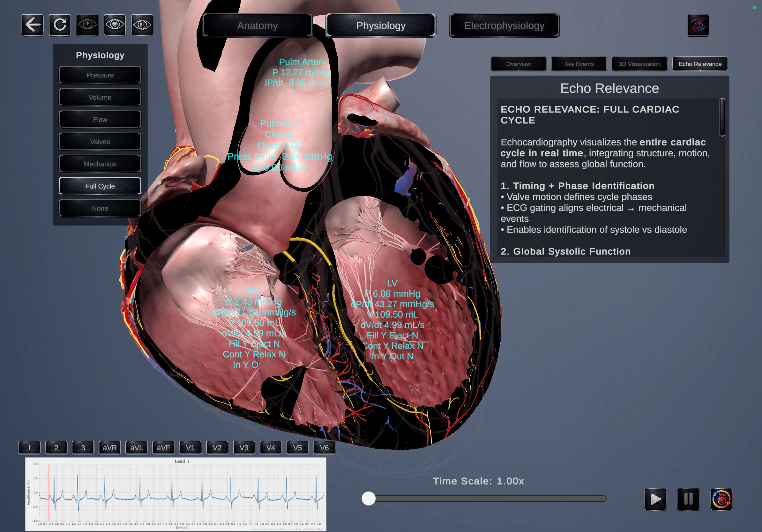Select Pressure in the Physiology panel
Image resolution: width=762 pixels, height=532 pixels.
100,75
